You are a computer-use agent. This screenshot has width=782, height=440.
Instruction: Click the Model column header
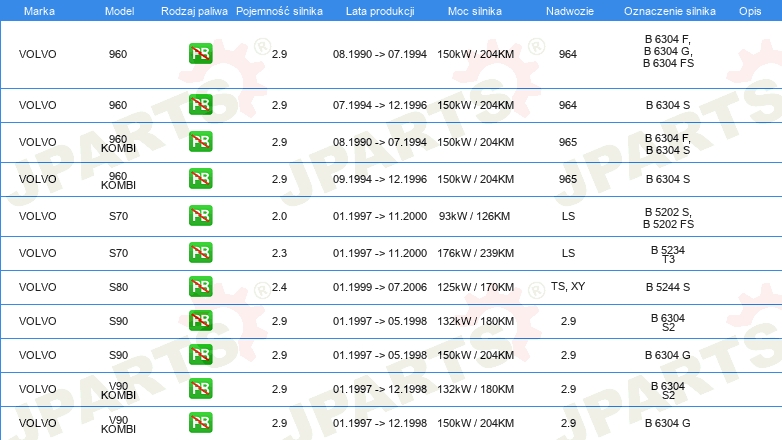[119, 11]
